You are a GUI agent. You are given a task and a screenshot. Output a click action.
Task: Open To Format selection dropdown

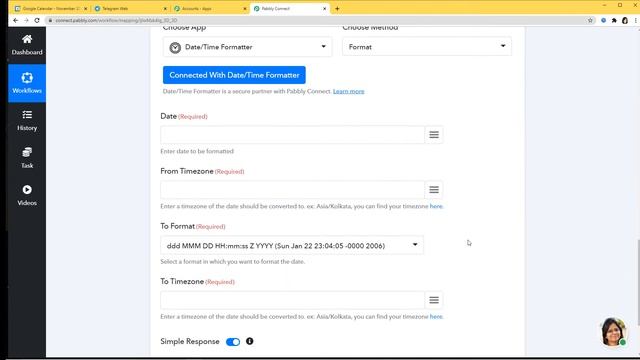tap(292, 245)
